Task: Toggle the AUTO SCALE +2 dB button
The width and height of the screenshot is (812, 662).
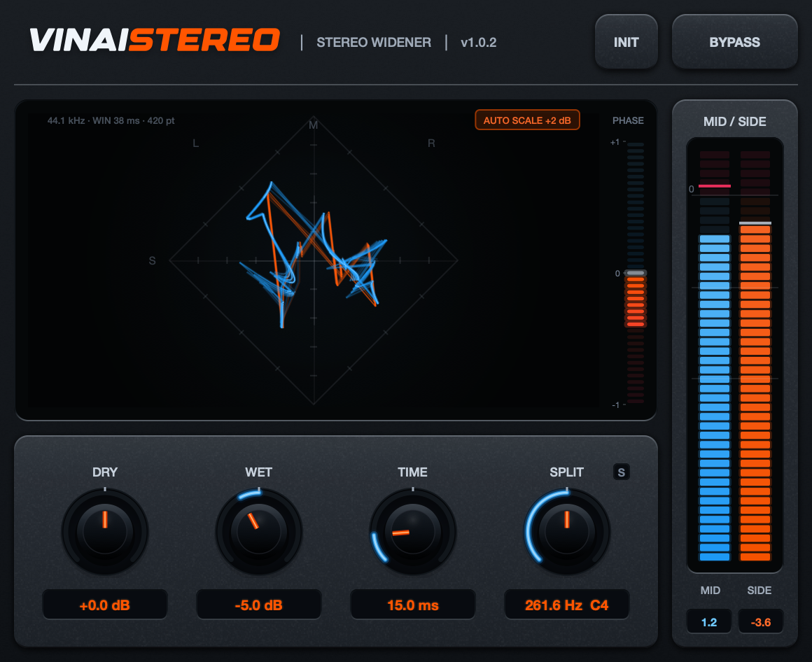Action: 527,120
